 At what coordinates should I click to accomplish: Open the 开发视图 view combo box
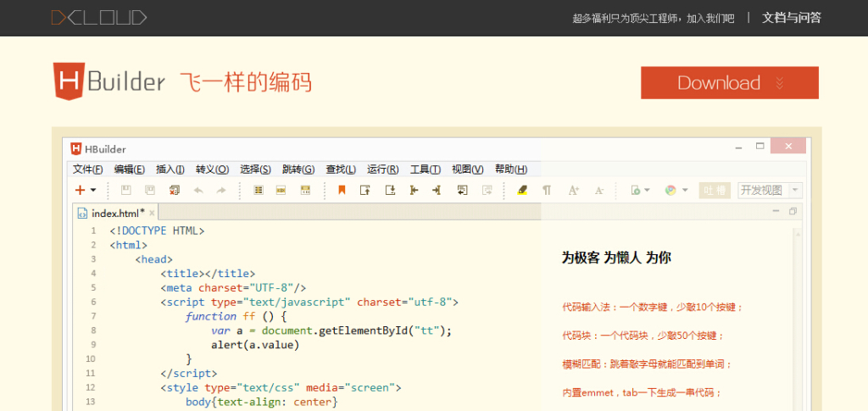(770, 191)
